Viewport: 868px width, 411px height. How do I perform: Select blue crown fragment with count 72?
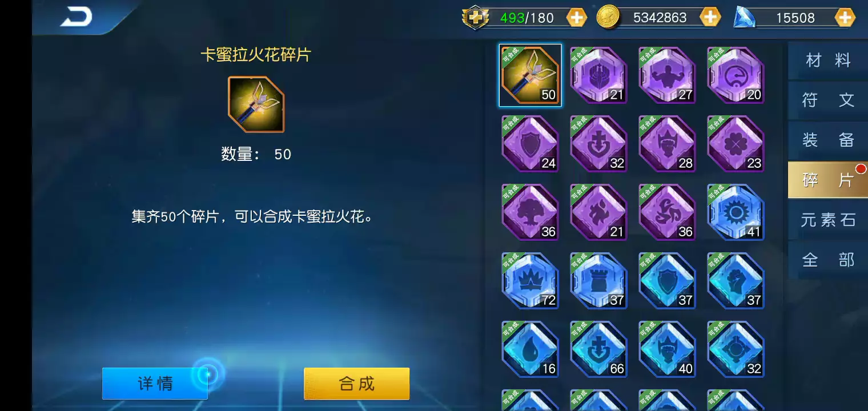coord(530,281)
